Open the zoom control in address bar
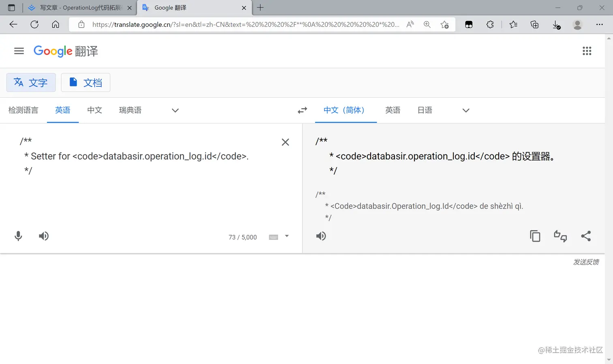 (x=427, y=24)
